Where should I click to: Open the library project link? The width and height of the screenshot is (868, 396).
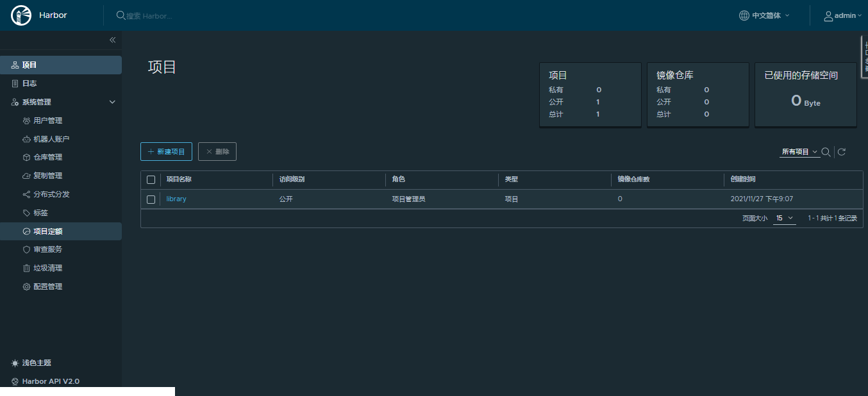(x=176, y=199)
